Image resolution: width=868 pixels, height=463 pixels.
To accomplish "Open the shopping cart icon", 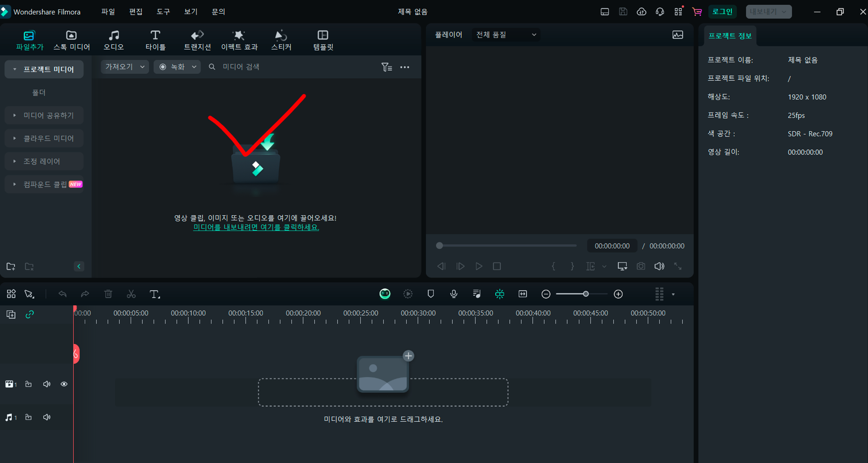I will 697,12.
